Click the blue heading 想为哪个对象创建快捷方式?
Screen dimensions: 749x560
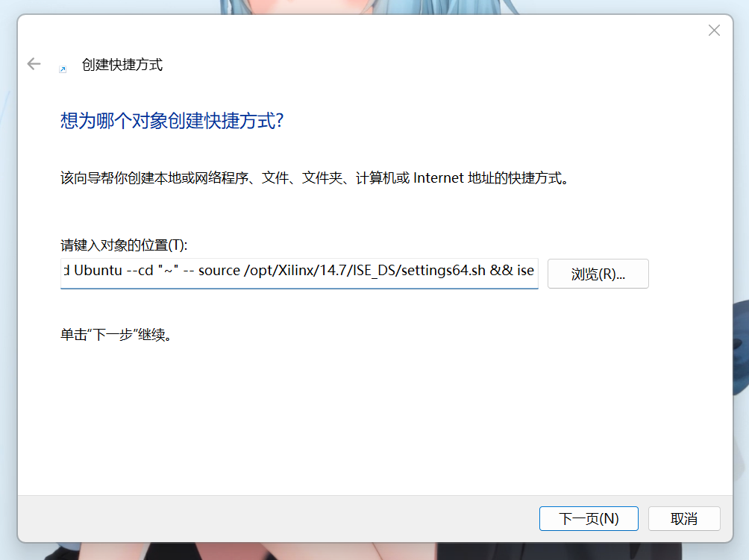click(172, 120)
